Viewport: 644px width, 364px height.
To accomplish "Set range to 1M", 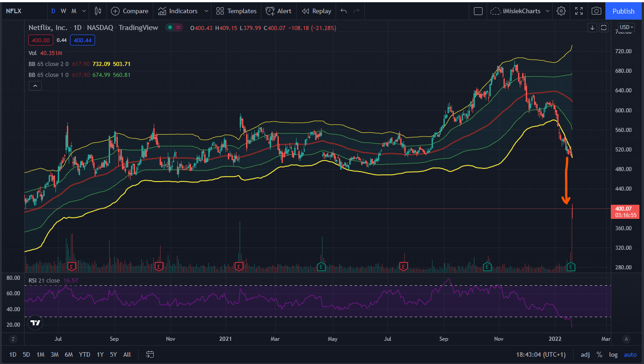I will pos(40,354).
